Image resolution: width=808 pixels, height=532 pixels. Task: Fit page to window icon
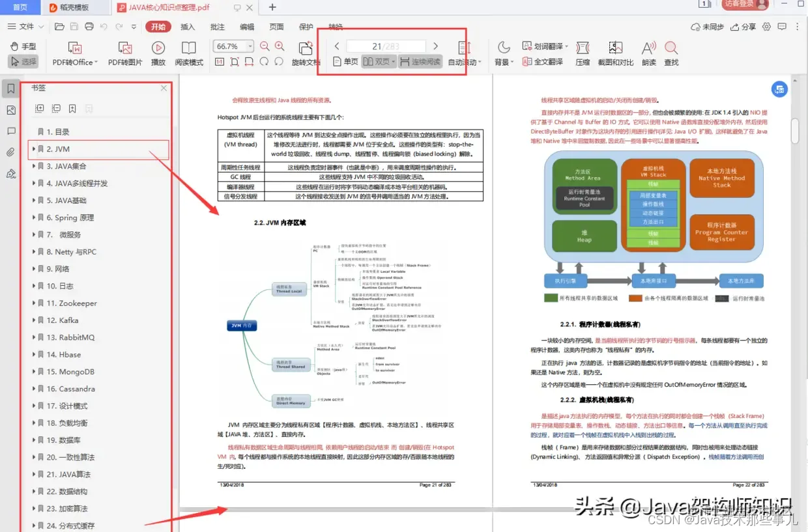(x=234, y=62)
